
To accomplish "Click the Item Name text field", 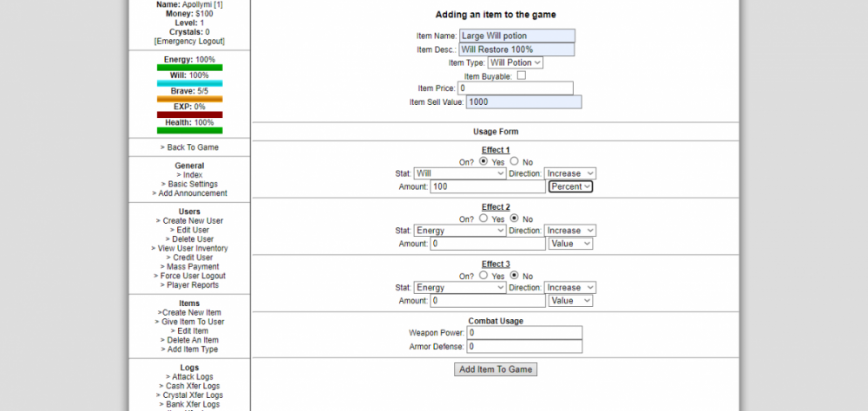I will (x=516, y=36).
